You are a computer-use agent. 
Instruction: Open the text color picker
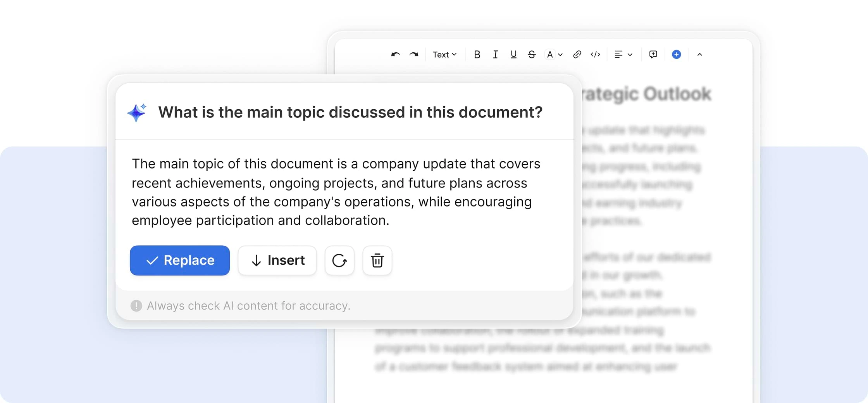click(x=554, y=55)
